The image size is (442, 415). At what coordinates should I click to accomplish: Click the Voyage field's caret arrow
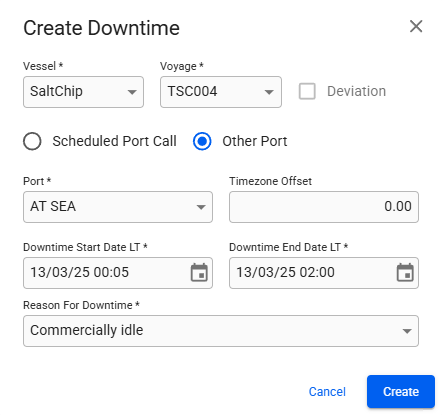click(x=269, y=92)
